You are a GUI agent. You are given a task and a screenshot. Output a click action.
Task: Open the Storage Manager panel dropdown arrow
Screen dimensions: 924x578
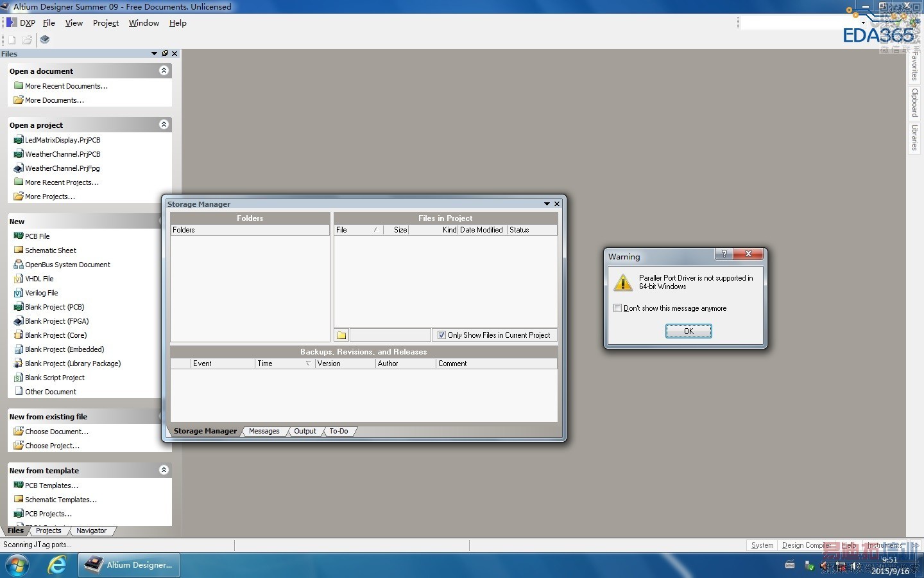tap(547, 204)
